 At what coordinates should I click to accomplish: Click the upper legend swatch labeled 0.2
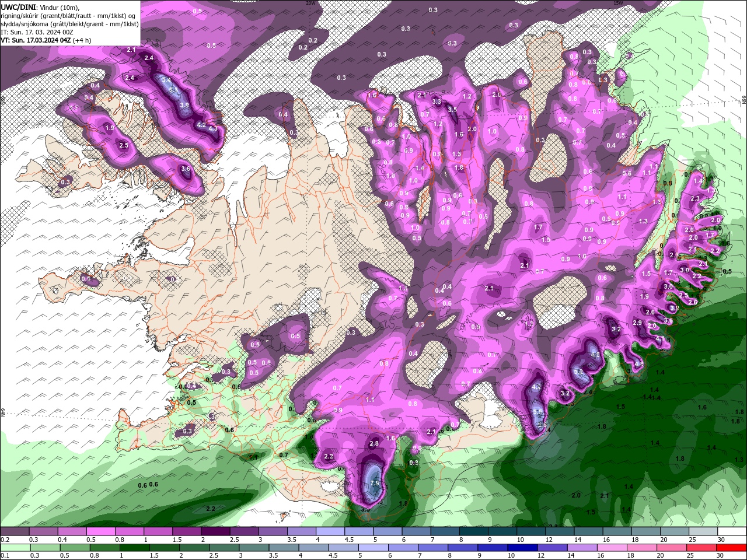[15, 531]
